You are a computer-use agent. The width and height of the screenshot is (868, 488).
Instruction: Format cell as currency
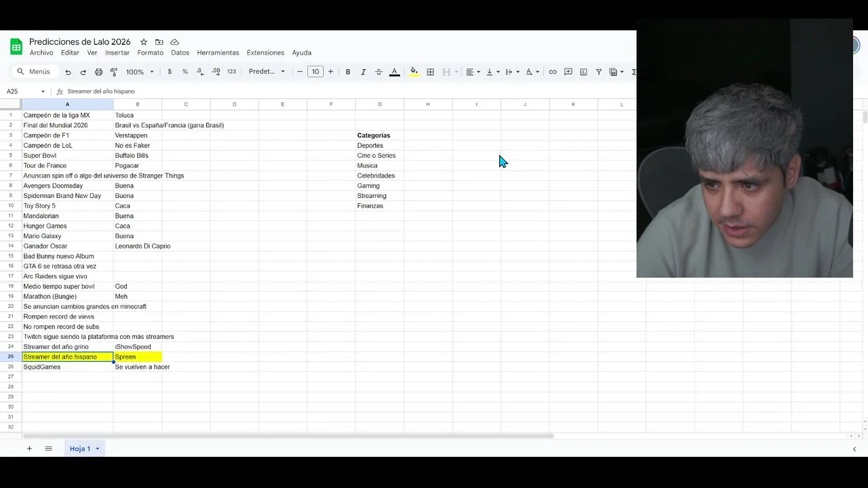coord(170,72)
